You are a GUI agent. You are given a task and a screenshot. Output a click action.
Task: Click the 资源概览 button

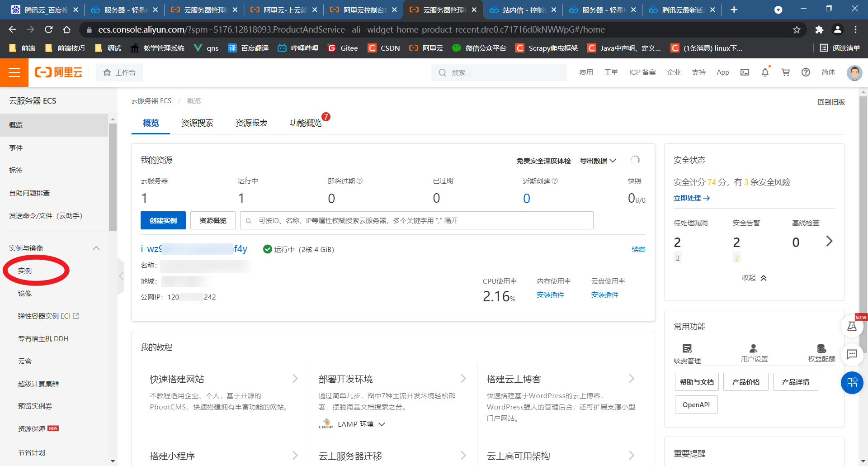[213, 220]
